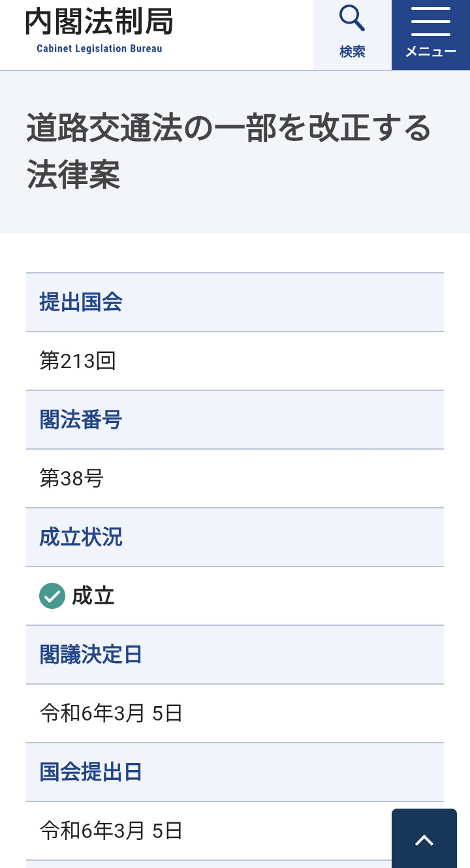Click the green checkmark status icon
470x868 pixels.
(x=52, y=596)
